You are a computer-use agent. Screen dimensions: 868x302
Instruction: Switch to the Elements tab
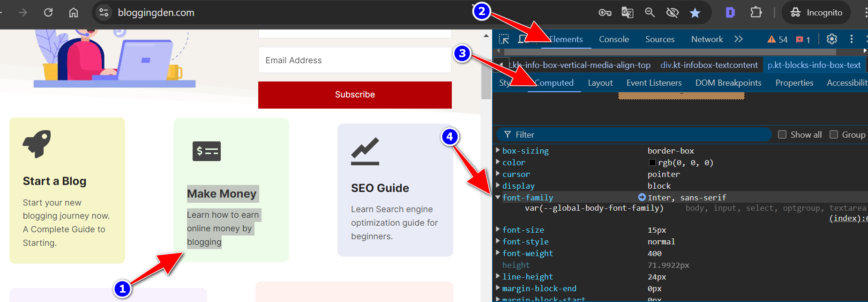tap(566, 39)
